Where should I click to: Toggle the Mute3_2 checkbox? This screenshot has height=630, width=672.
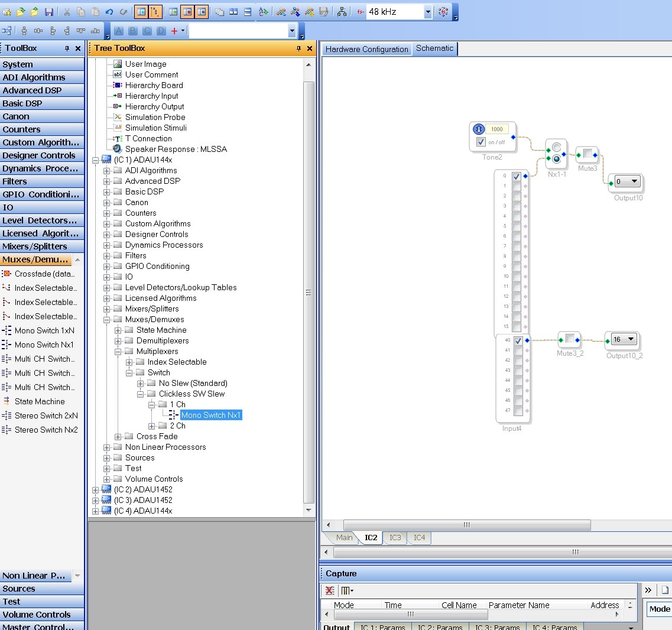570,339
